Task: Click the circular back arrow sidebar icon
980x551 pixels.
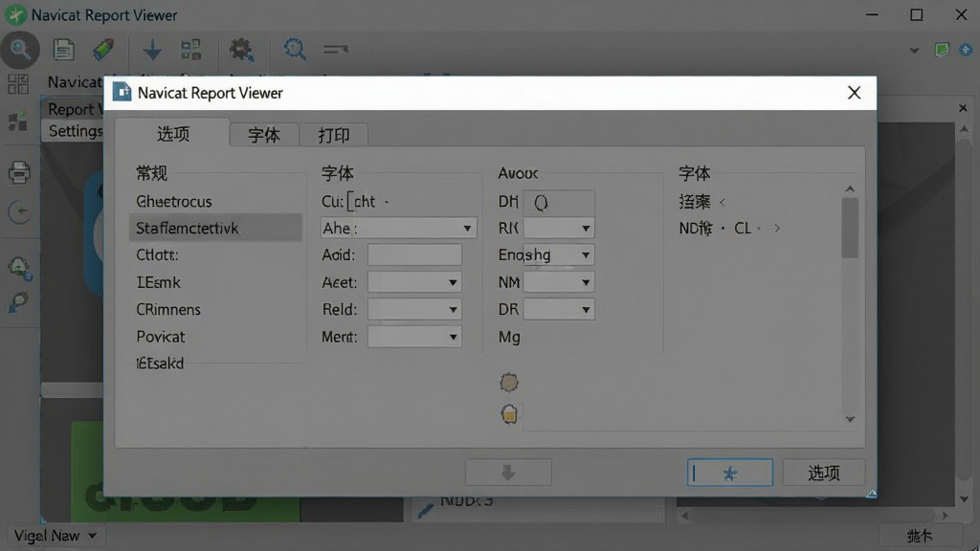Action: (x=20, y=211)
